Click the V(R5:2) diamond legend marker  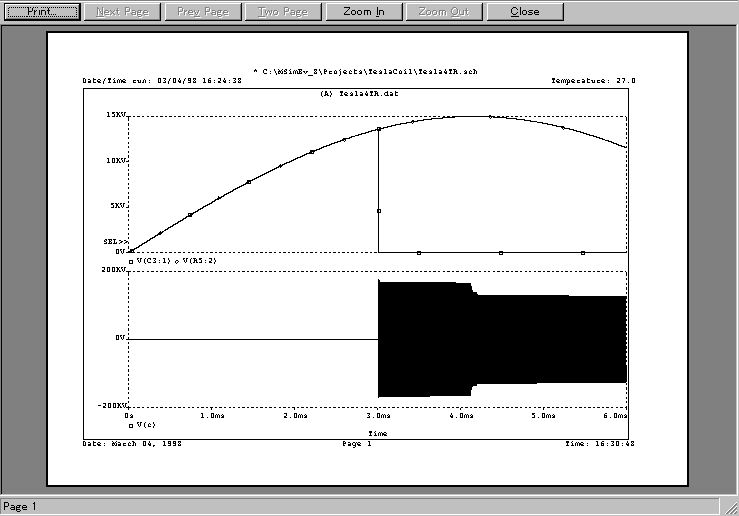tap(177, 260)
